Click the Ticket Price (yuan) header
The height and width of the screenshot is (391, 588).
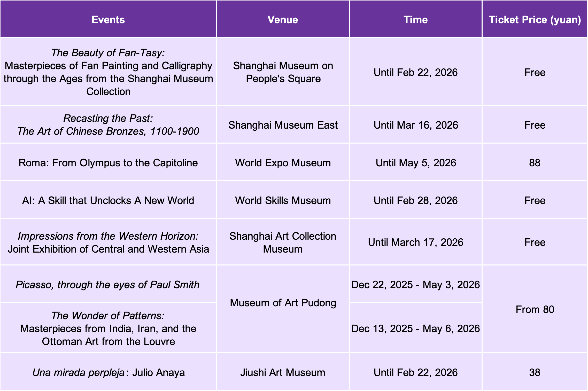tap(535, 19)
